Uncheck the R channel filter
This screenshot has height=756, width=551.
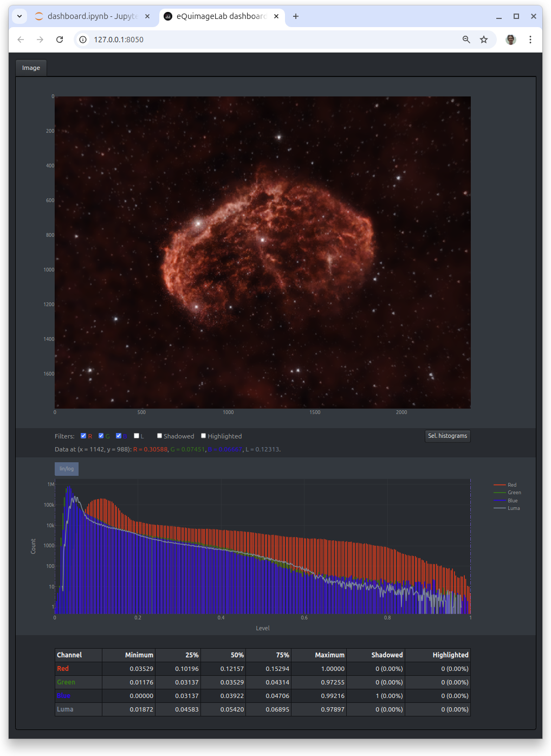pyautogui.click(x=83, y=436)
